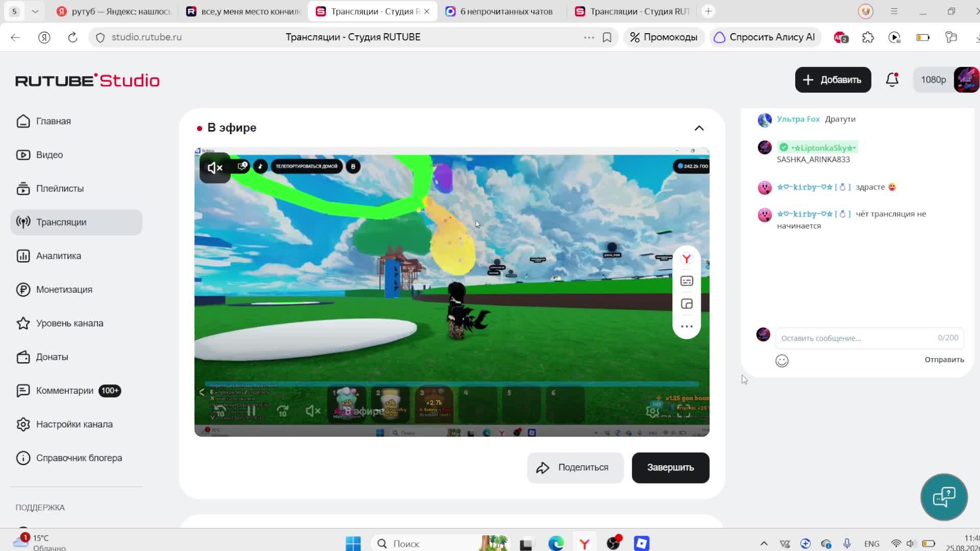Skip the stream forward 10 seconds

pyautogui.click(x=282, y=411)
